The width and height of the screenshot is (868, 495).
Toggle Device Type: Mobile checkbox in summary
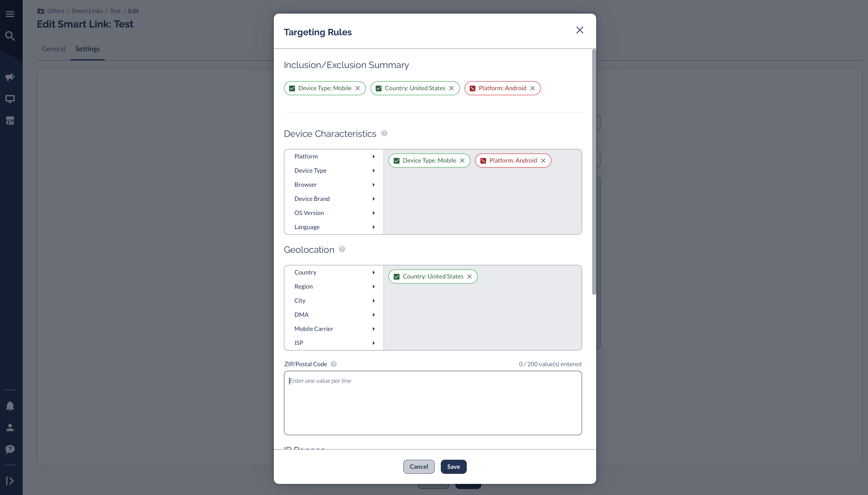[x=292, y=88]
